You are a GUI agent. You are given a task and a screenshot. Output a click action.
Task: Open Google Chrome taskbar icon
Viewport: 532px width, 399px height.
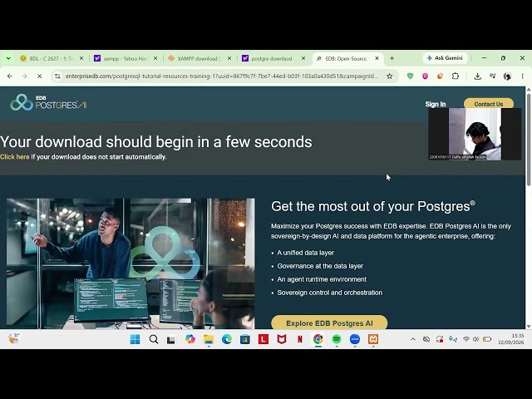click(318, 339)
